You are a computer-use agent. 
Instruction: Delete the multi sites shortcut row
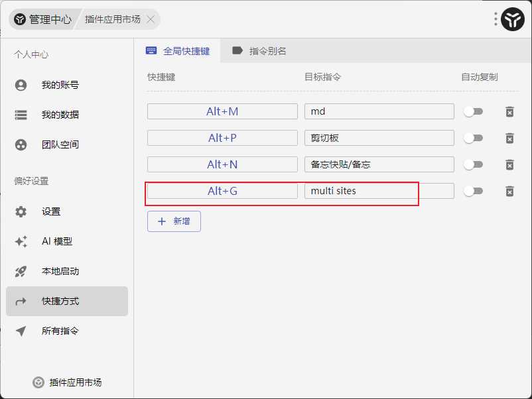pos(509,191)
